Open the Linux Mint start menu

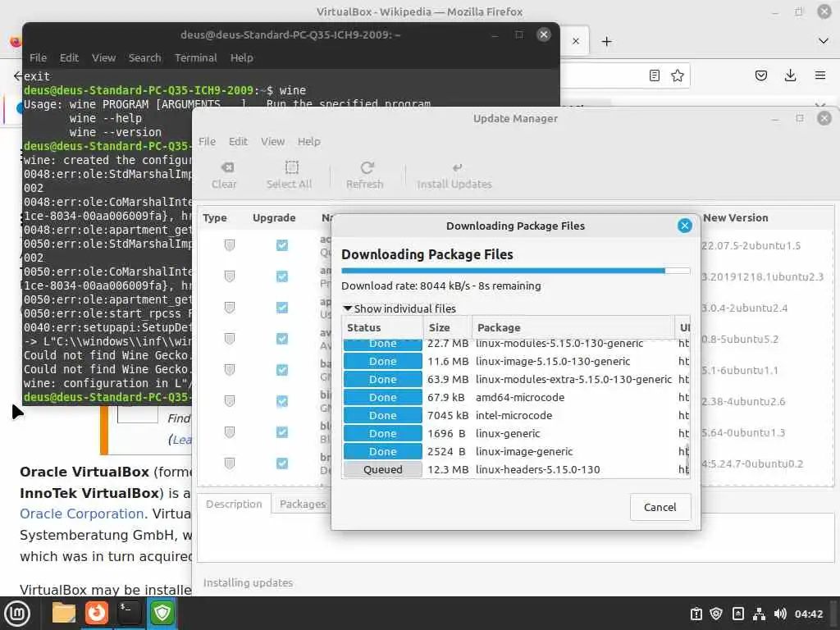tap(17, 614)
